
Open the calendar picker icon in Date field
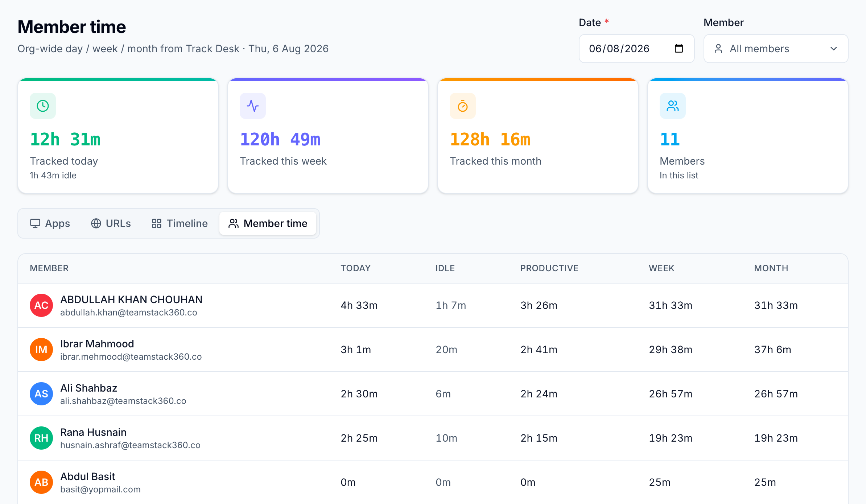(679, 49)
